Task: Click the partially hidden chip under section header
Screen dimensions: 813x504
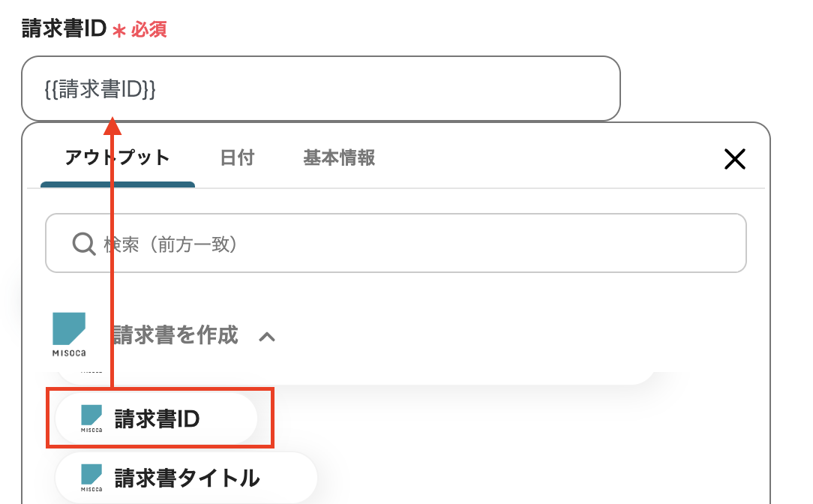Action: (91, 372)
